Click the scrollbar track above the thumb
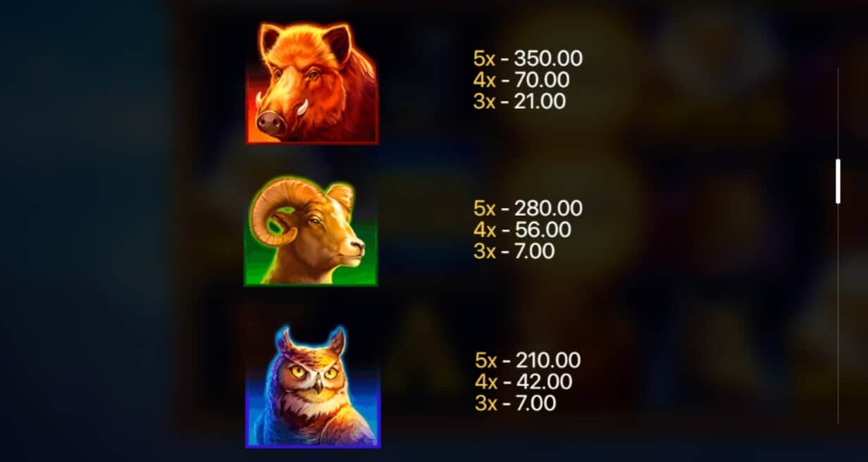 click(x=838, y=113)
